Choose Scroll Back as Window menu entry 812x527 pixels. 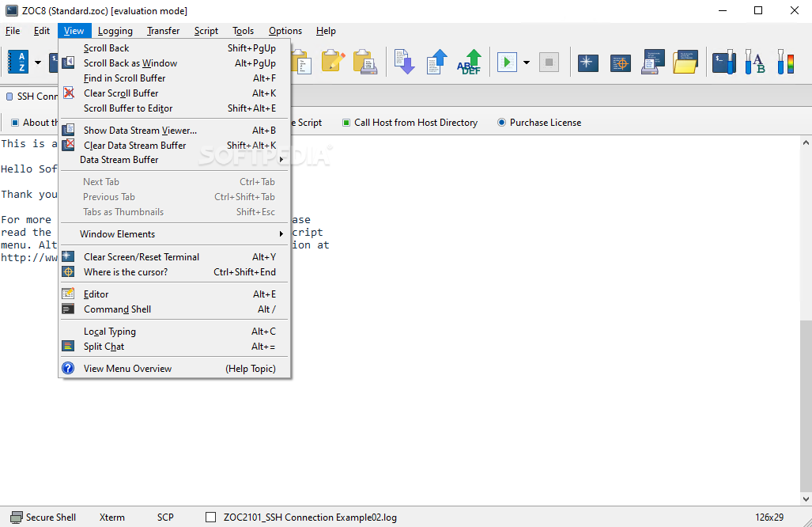click(175, 63)
